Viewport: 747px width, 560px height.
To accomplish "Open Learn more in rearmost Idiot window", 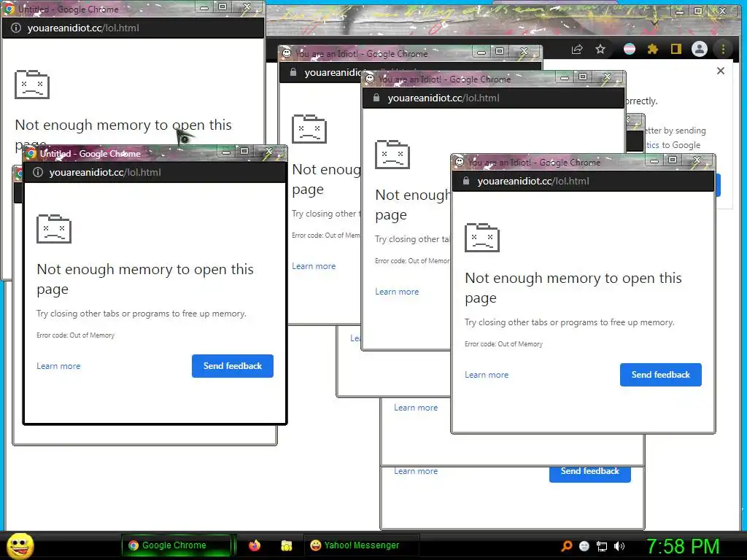I will click(314, 266).
